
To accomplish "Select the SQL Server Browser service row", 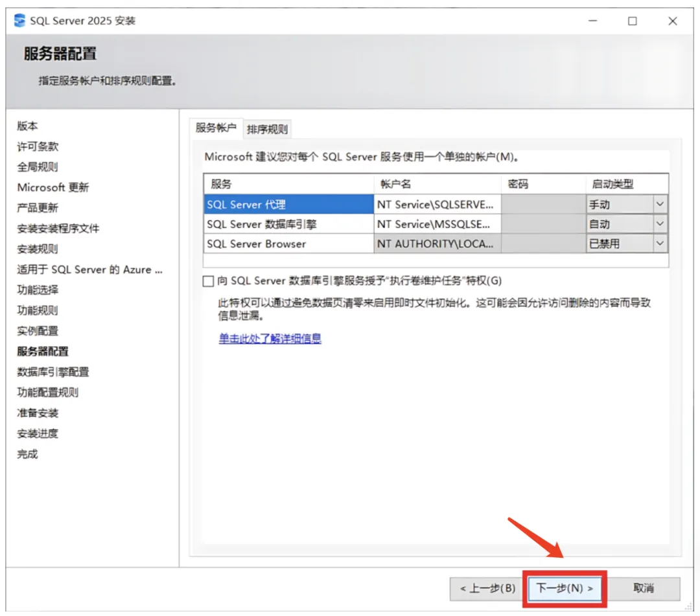I will tap(289, 244).
